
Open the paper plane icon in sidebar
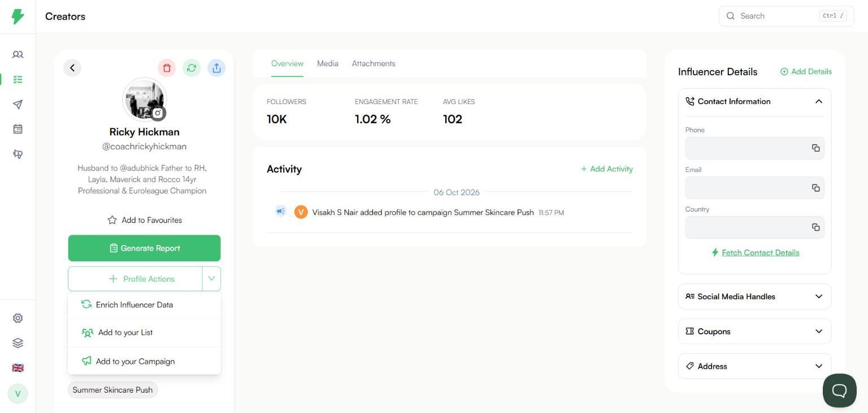(x=18, y=105)
